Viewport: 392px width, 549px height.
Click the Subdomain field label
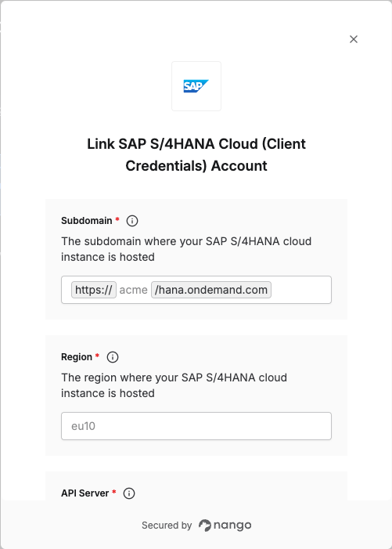point(87,221)
